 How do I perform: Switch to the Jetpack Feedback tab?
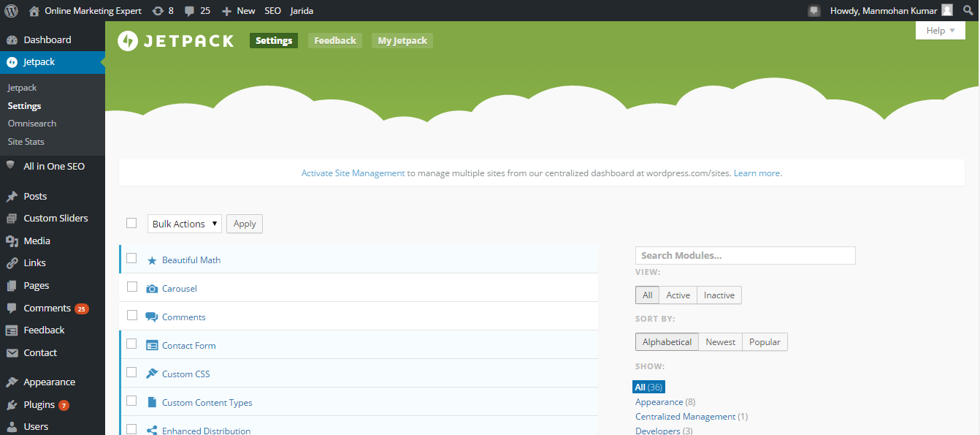tap(335, 41)
